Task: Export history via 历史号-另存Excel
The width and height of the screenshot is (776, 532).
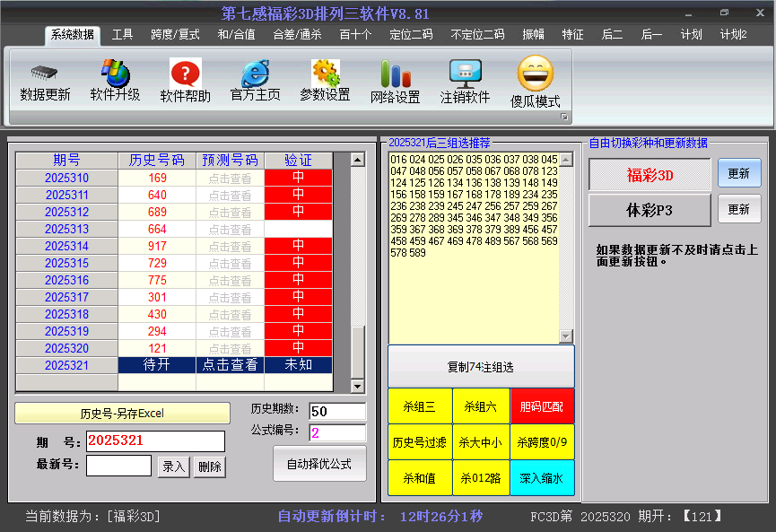Action: point(122,413)
